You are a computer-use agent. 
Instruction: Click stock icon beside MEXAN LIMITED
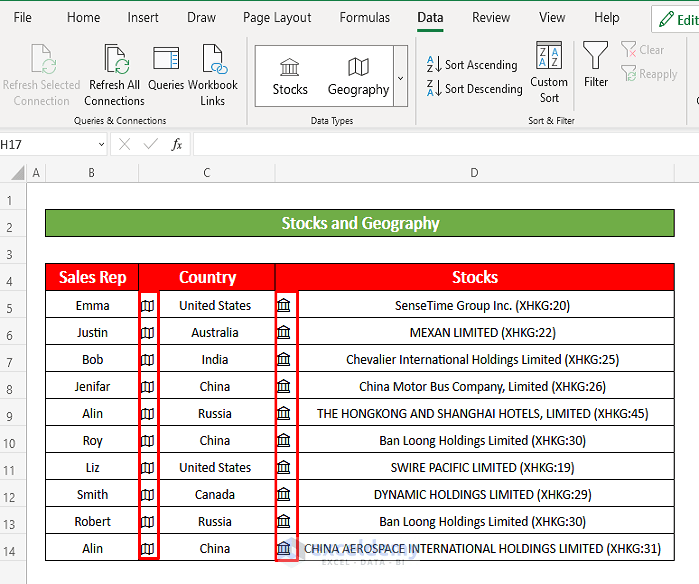point(284,332)
